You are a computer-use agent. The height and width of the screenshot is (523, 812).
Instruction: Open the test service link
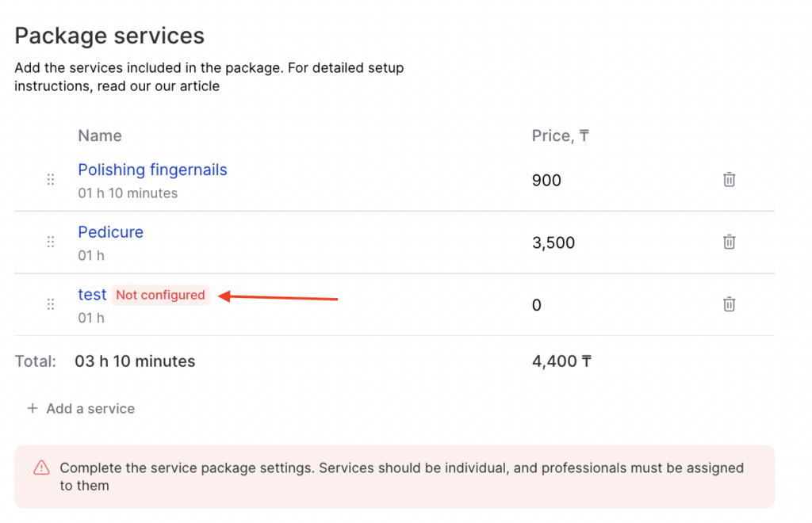[92, 295]
